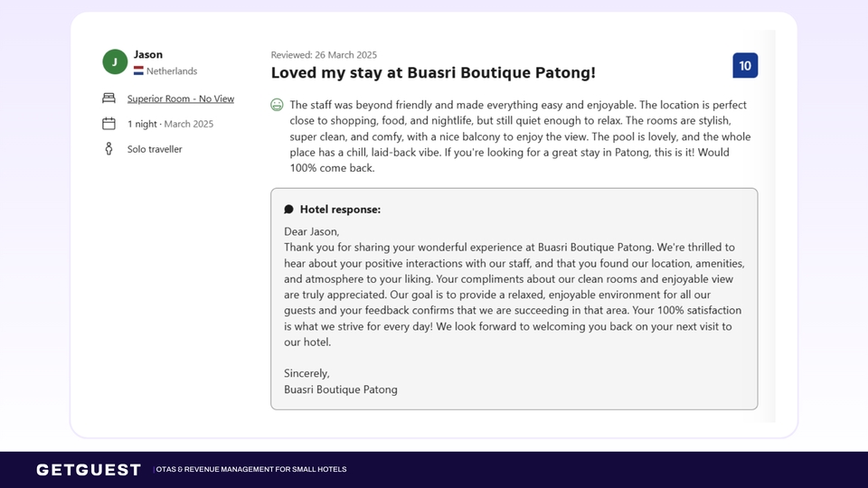
Task: Click the Solo traveller label
Action: pos(155,149)
